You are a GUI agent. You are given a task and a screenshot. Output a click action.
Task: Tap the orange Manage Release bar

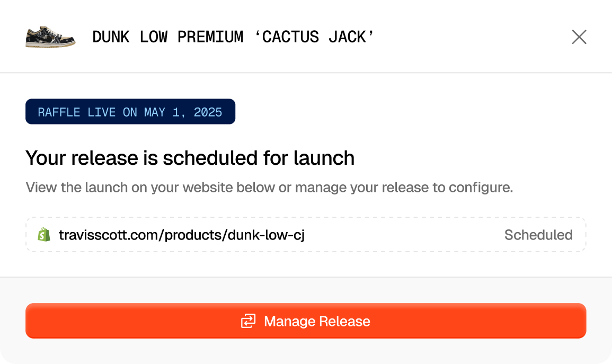tap(305, 321)
